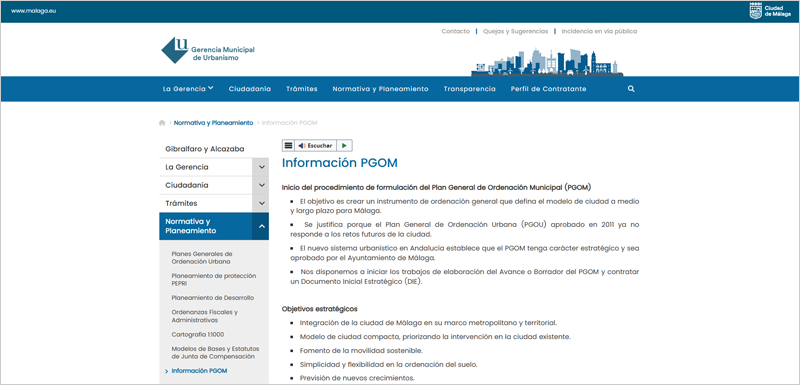This screenshot has height=385, width=800.
Task: Expand Ciudadanía sidebar chevron
Action: [x=261, y=185]
